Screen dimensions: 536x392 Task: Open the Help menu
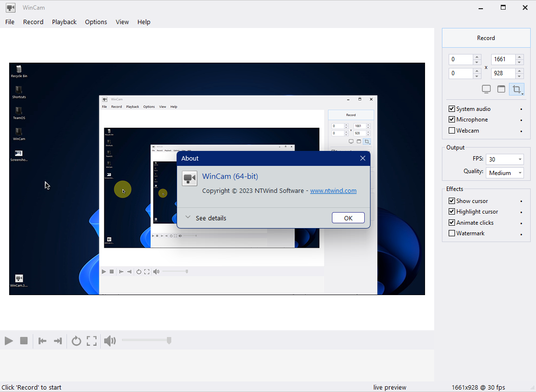[x=144, y=22]
